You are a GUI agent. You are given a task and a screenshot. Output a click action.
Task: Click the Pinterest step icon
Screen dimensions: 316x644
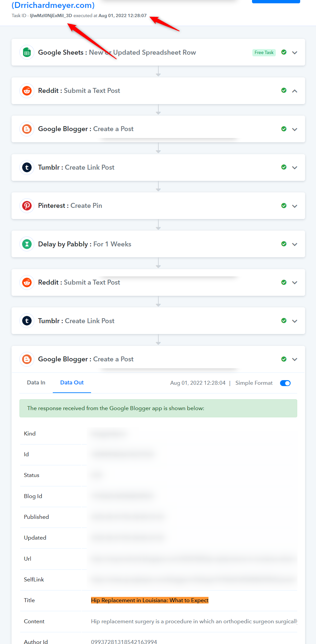(x=27, y=206)
